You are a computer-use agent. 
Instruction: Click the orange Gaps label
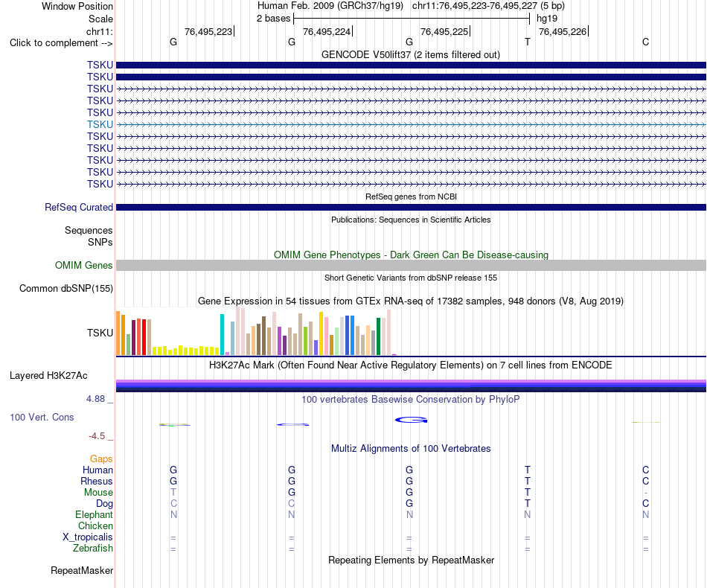point(101,459)
